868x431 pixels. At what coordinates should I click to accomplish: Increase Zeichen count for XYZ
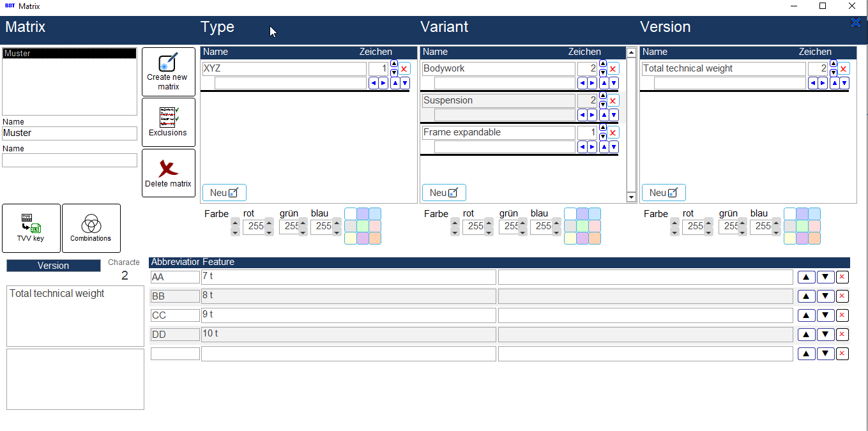(394, 64)
